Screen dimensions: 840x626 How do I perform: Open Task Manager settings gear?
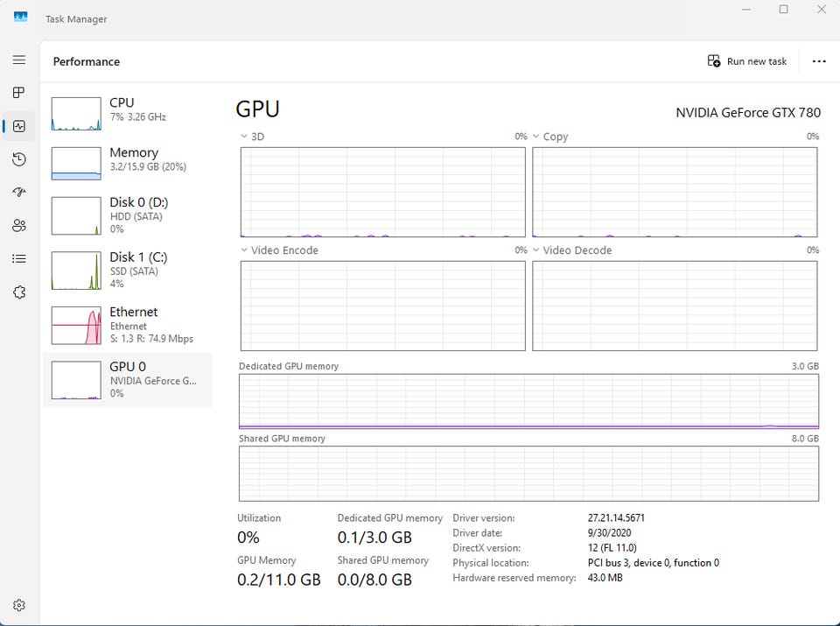pos(19,605)
